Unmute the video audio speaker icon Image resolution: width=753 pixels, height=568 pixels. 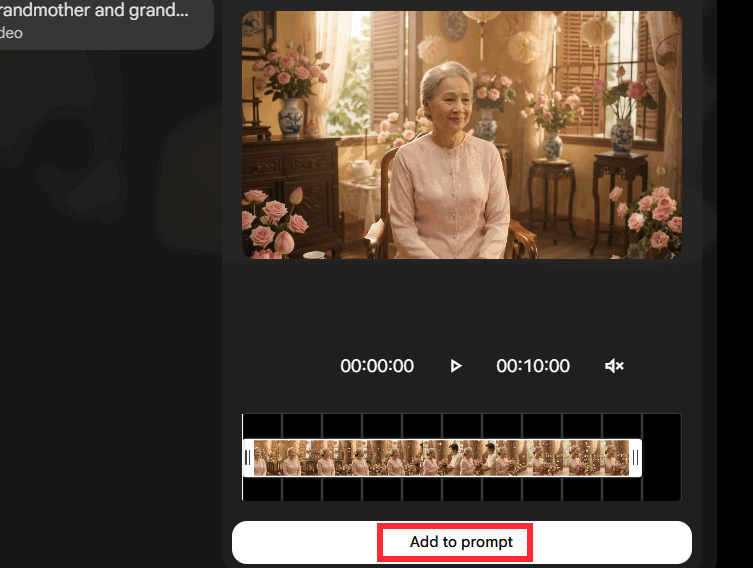click(x=614, y=366)
